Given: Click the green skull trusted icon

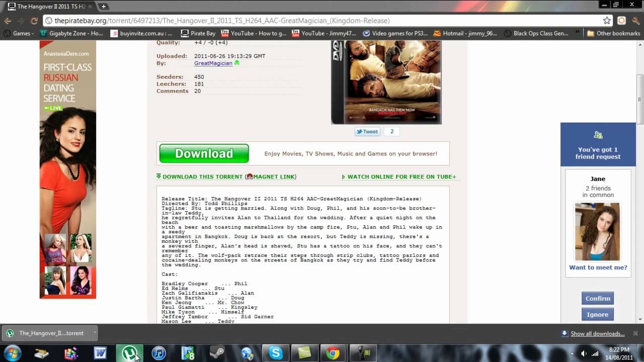Looking at the screenshot, I should (237, 63).
